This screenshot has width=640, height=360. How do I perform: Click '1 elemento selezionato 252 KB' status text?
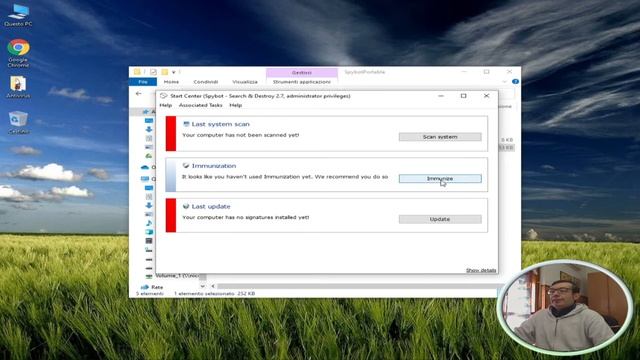[215, 293]
